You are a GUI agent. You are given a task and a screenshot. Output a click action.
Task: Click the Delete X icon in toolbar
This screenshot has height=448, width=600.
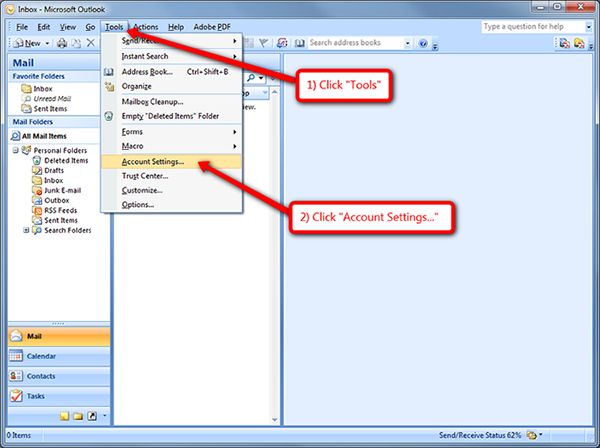(x=90, y=43)
